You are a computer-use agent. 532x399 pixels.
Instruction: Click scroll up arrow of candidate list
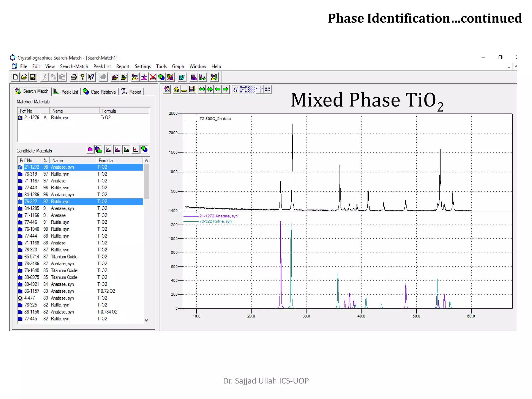[x=147, y=161]
